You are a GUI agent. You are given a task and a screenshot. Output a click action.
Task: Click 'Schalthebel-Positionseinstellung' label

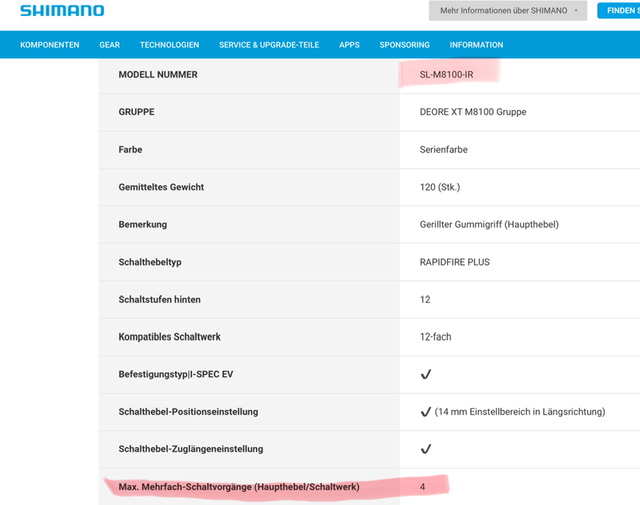pyautogui.click(x=188, y=412)
